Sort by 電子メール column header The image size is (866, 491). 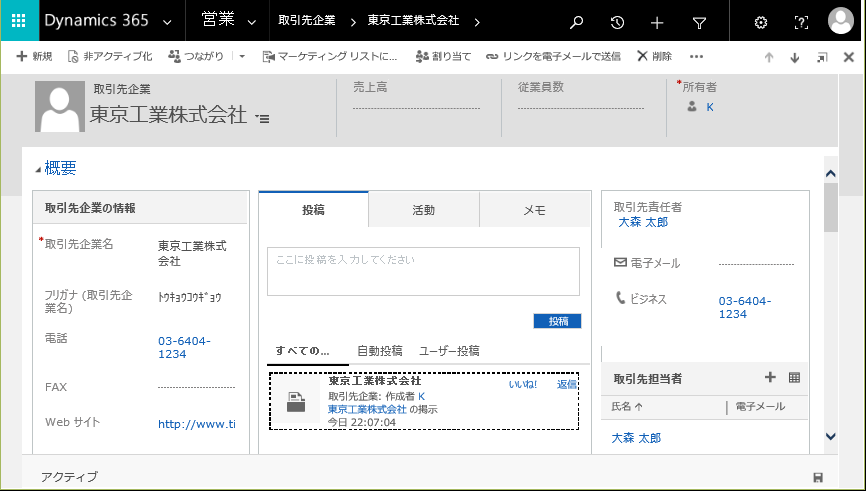tap(760, 406)
